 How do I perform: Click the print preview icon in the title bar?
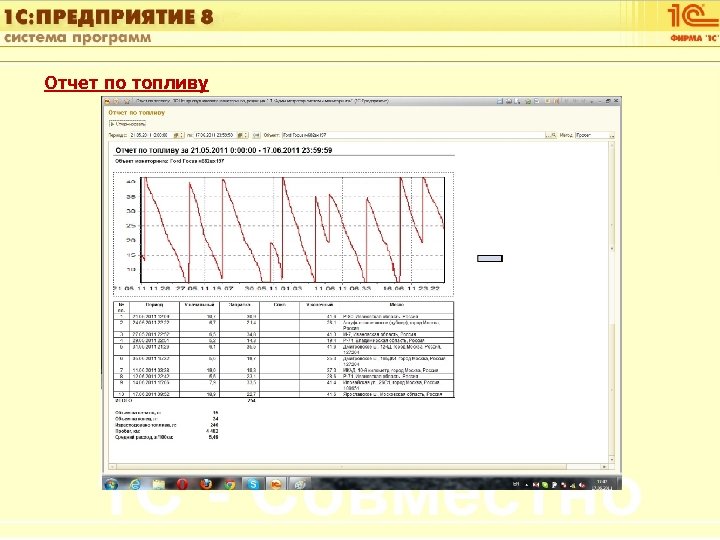(x=517, y=101)
